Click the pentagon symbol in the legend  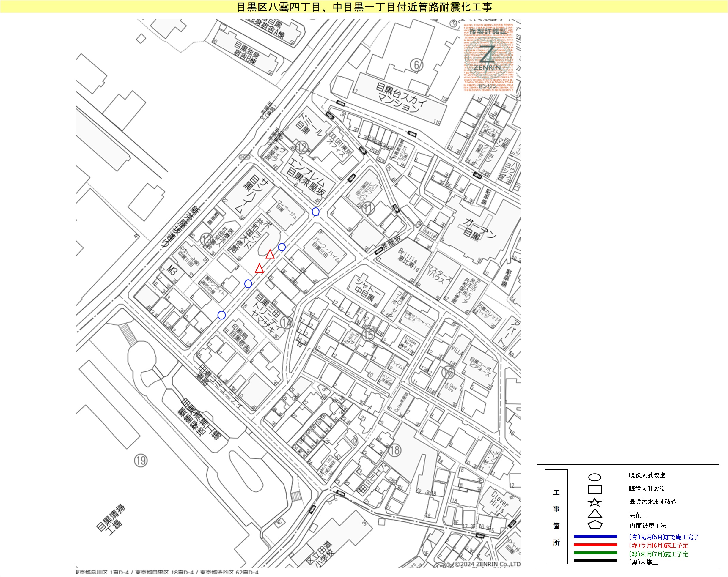click(x=595, y=525)
